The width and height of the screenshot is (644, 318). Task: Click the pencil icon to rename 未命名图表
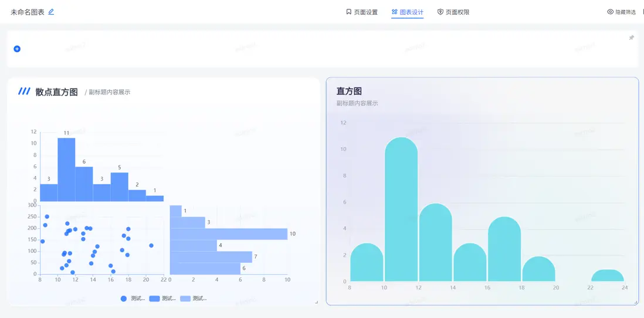click(51, 12)
